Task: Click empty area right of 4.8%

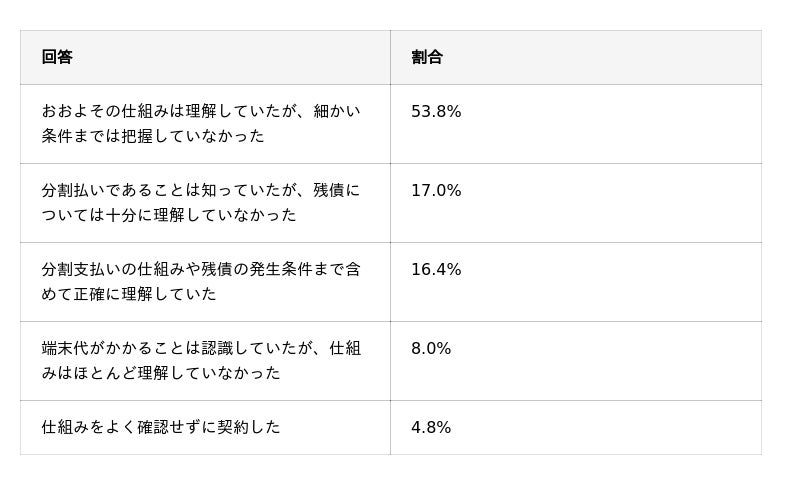Action: (607, 427)
